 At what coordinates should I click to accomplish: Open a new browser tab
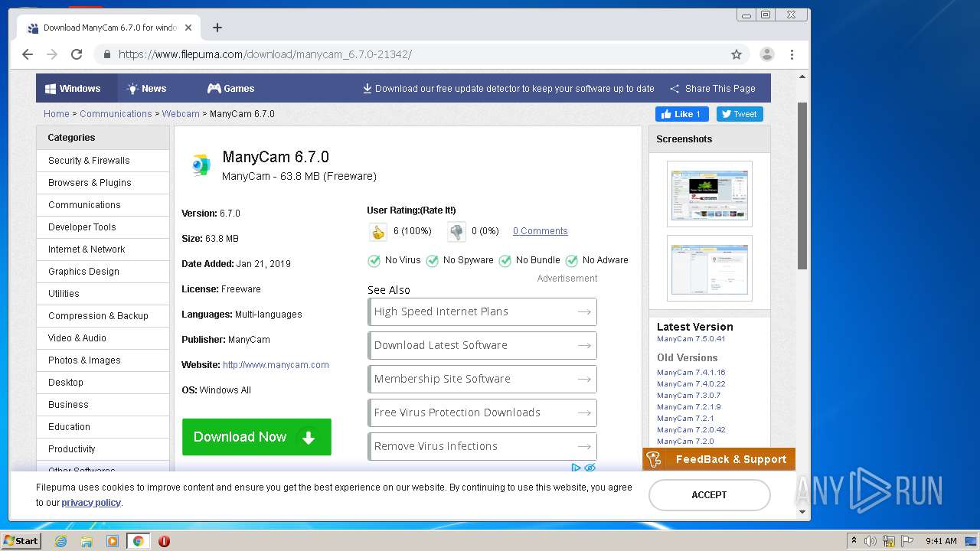[217, 28]
